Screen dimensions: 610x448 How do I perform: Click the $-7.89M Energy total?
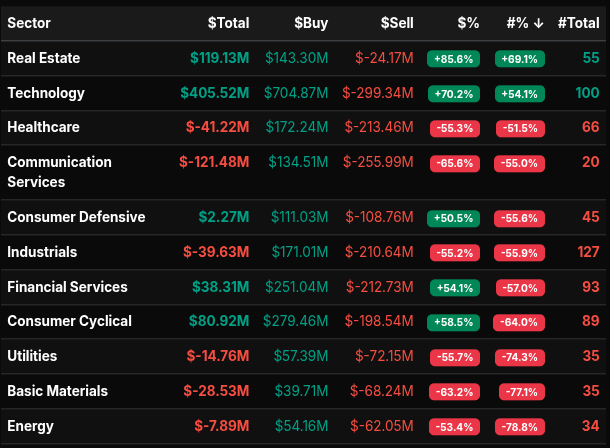pyautogui.click(x=222, y=426)
